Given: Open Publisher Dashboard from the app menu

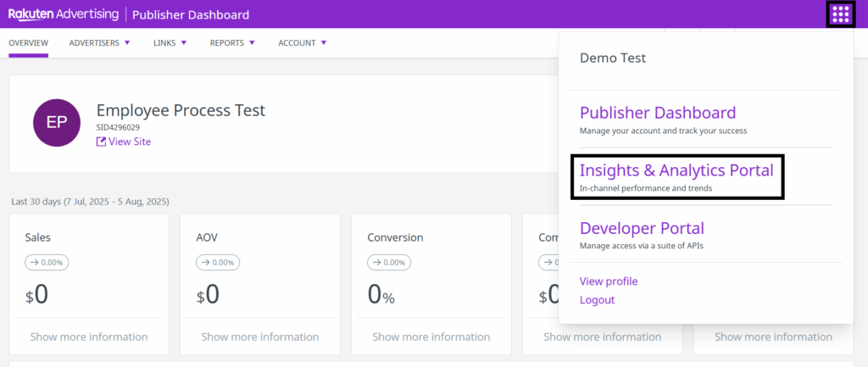Looking at the screenshot, I should pyautogui.click(x=657, y=113).
